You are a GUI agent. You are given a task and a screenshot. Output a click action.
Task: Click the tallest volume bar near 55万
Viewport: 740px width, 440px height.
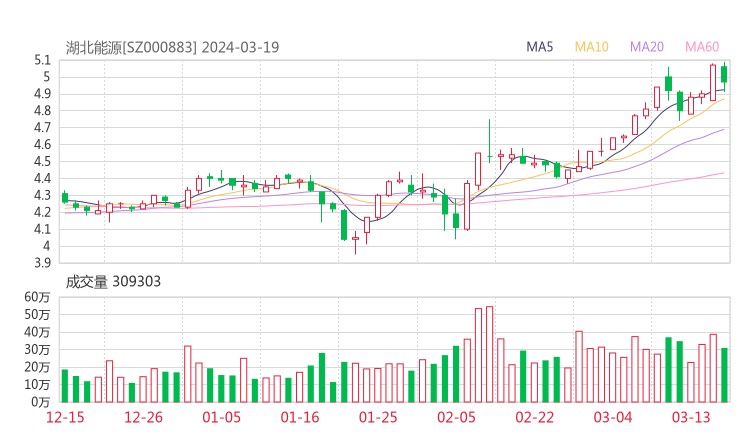[489, 355]
